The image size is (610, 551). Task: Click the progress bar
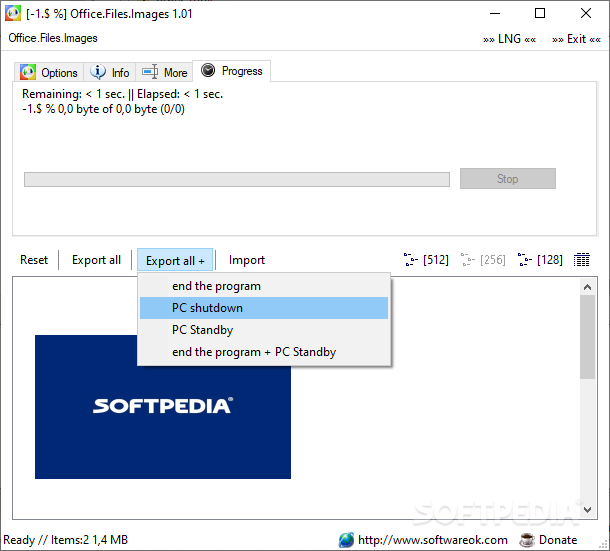(237, 179)
